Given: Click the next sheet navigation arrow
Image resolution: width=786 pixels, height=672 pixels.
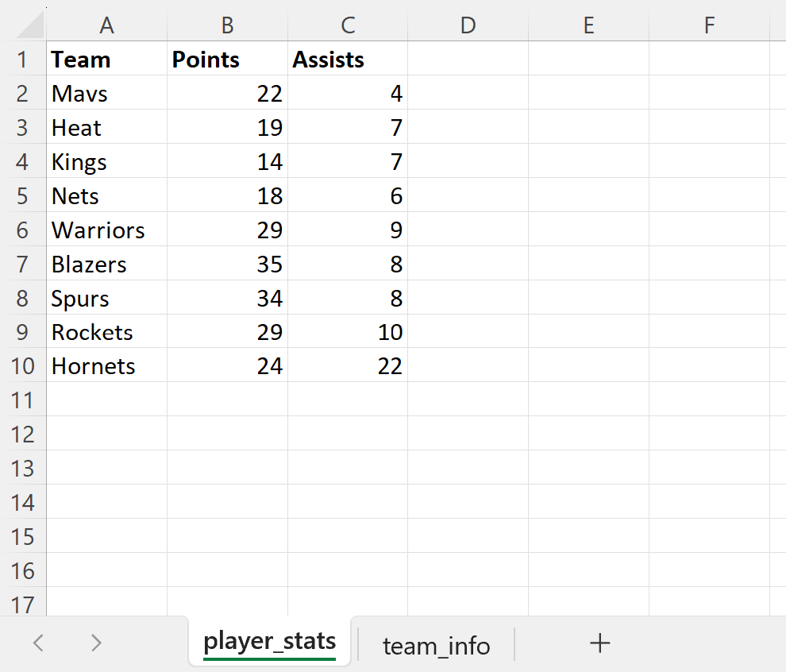Looking at the screenshot, I should [94, 643].
